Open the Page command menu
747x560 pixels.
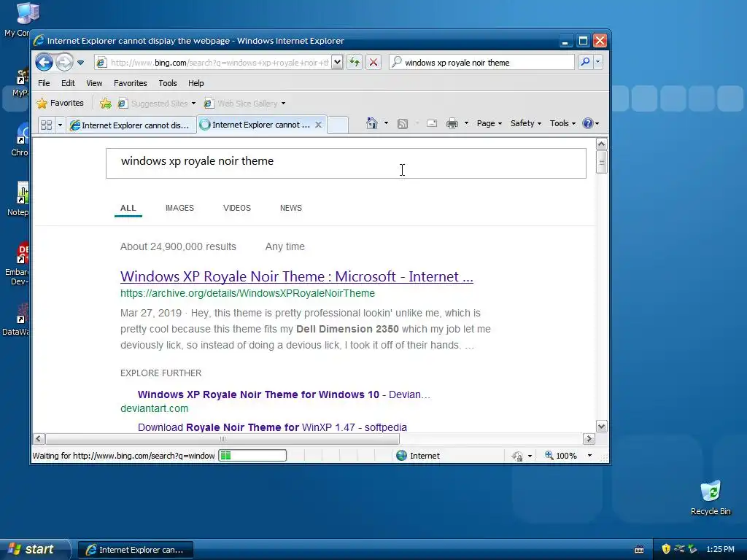click(x=489, y=123)
